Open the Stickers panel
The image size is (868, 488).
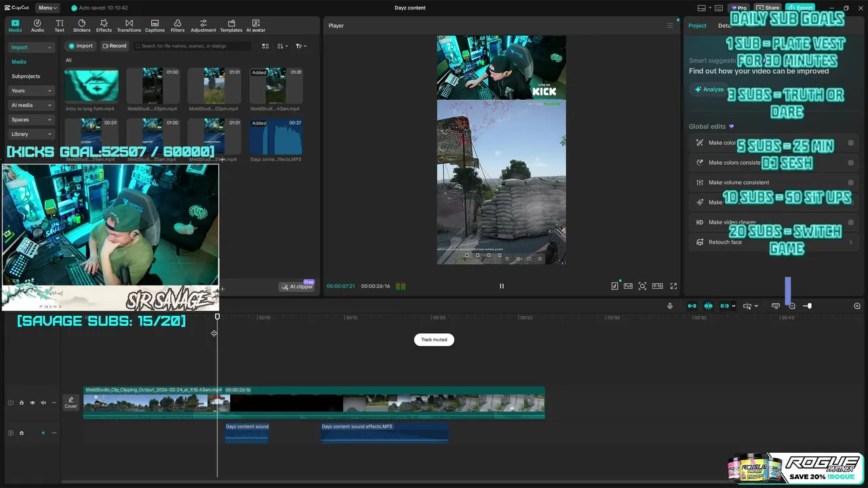(x=81, y=26)
